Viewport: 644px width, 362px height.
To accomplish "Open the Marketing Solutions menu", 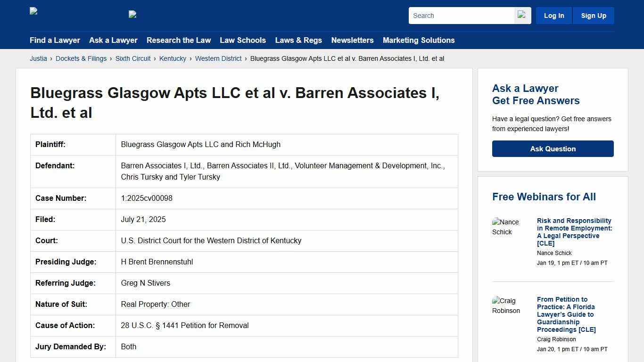I will click(419, 41).
